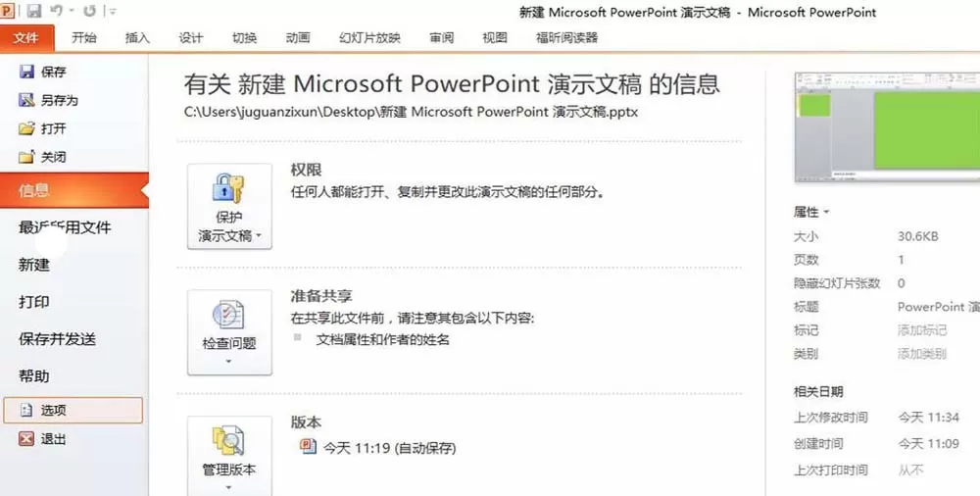Open the 属性 properties dropdown arrow

[826, 212]
